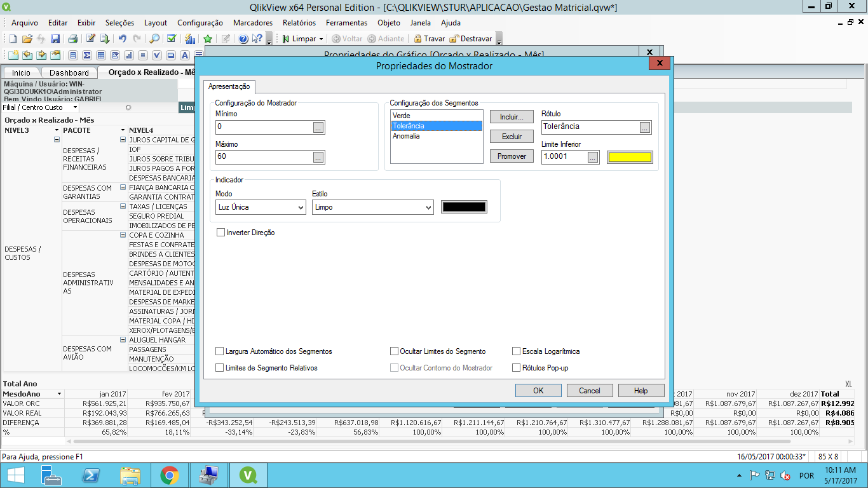Switch to the Dashboard sheet tab
The height and width of the screenshot is (488, 868).
click(69, 72)
